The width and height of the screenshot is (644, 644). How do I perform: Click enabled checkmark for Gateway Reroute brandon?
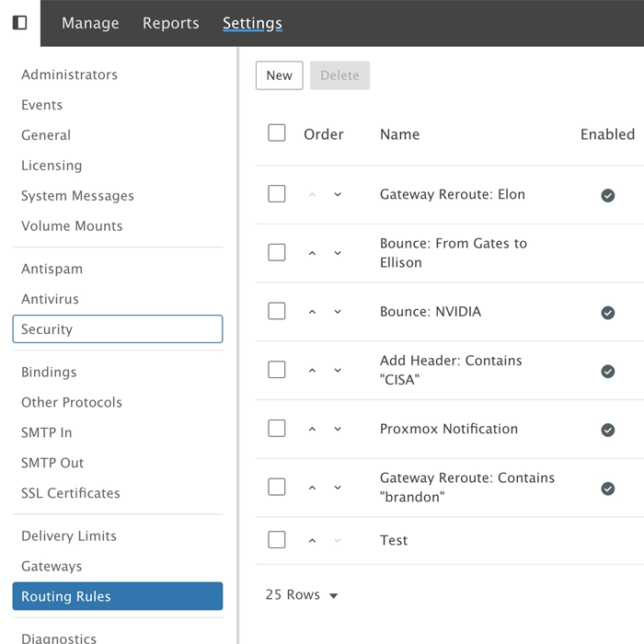tap(608, 489)
